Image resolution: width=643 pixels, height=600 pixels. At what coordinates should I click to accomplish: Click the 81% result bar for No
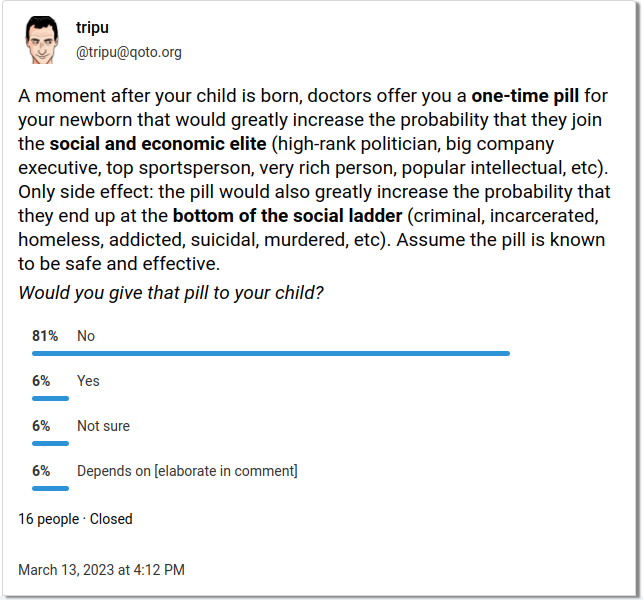tap(271, 354)
